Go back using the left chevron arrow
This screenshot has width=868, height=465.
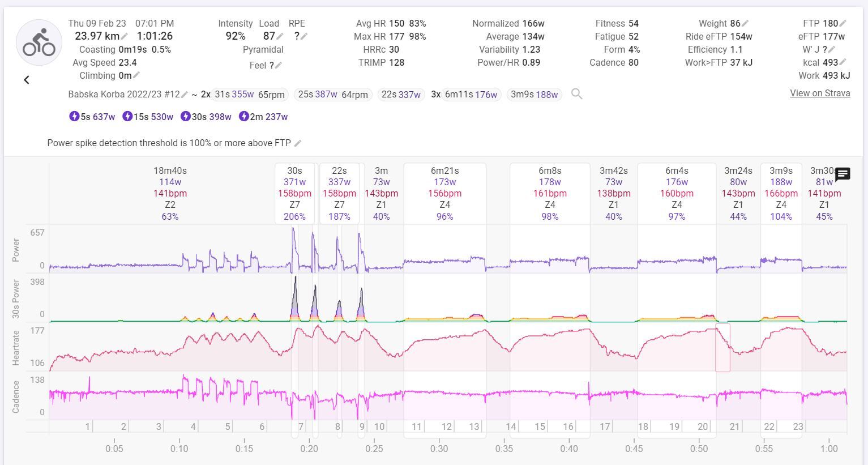(27, 80)
